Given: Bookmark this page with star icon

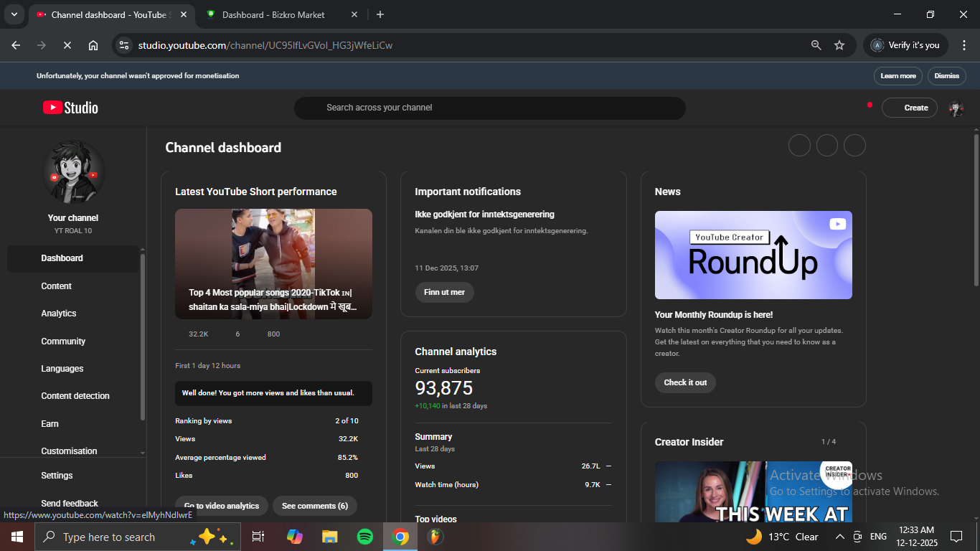Looking at the screenshot, I should click(x=839, y=45).
